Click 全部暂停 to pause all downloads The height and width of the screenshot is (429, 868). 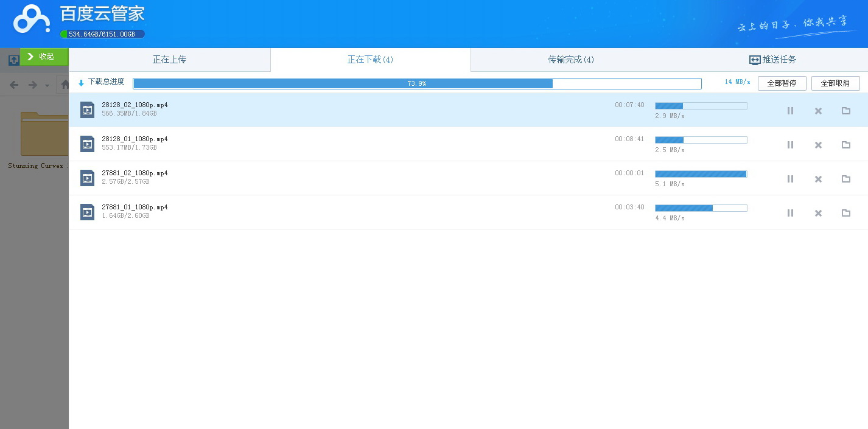coord(782,83)
